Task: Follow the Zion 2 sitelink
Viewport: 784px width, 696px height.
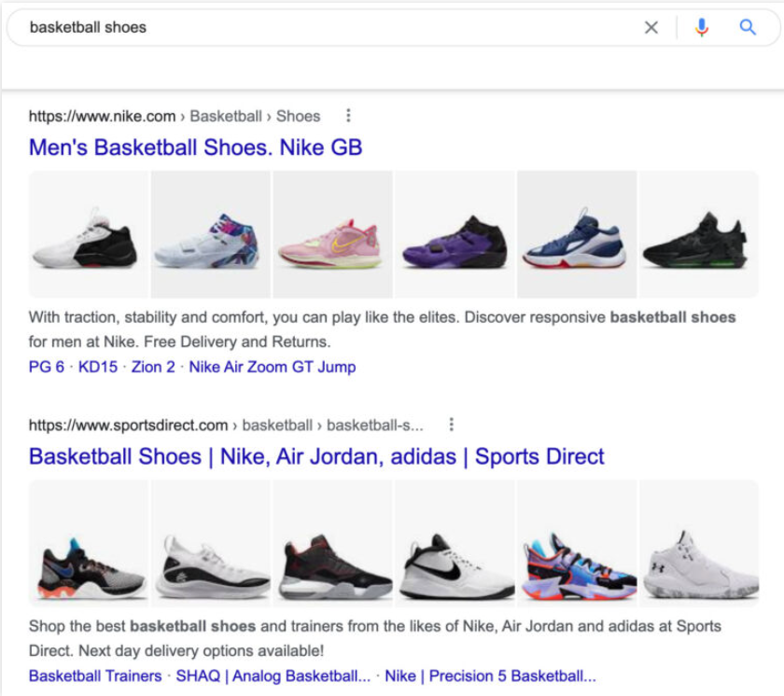Action: click(153, 368)
